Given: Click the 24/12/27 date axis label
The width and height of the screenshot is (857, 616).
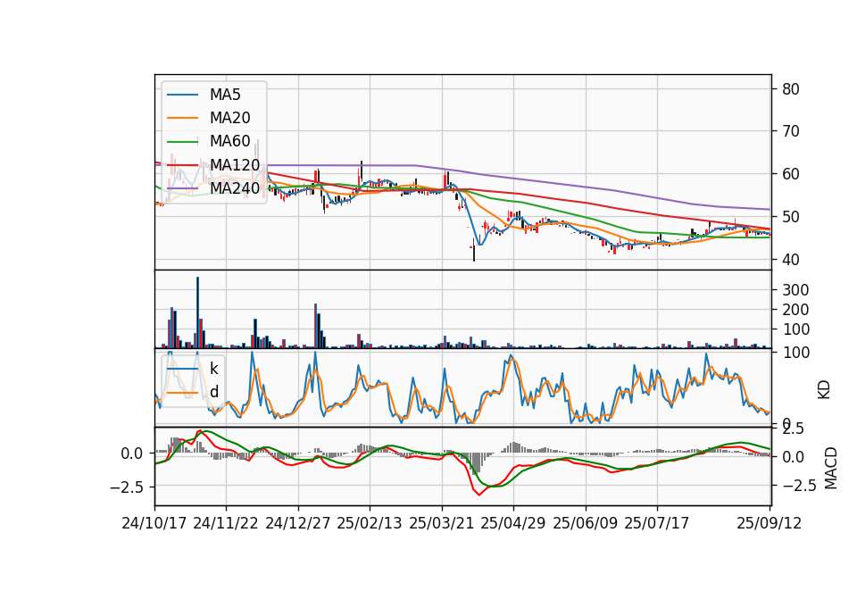Looking at the screenshot, I should click(x=298, y=523).
